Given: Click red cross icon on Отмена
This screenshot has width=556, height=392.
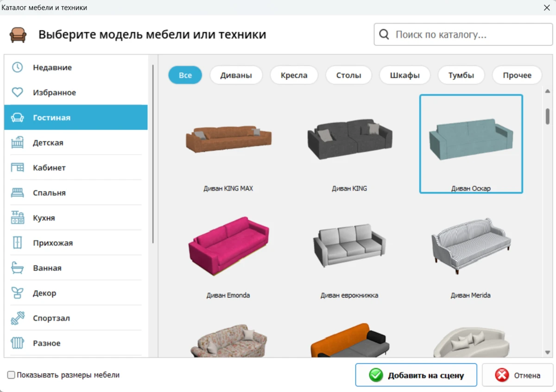Looking at the screenshot, I should coord(502,375).
